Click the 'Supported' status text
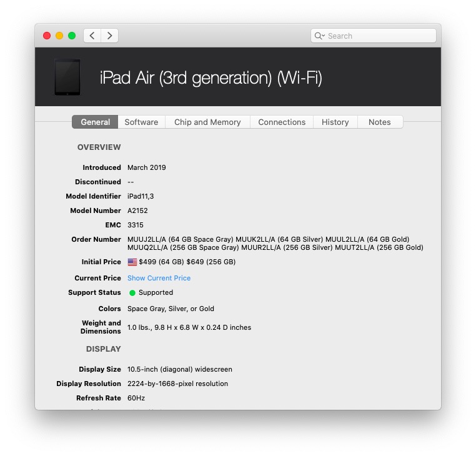 click(156, 293)
